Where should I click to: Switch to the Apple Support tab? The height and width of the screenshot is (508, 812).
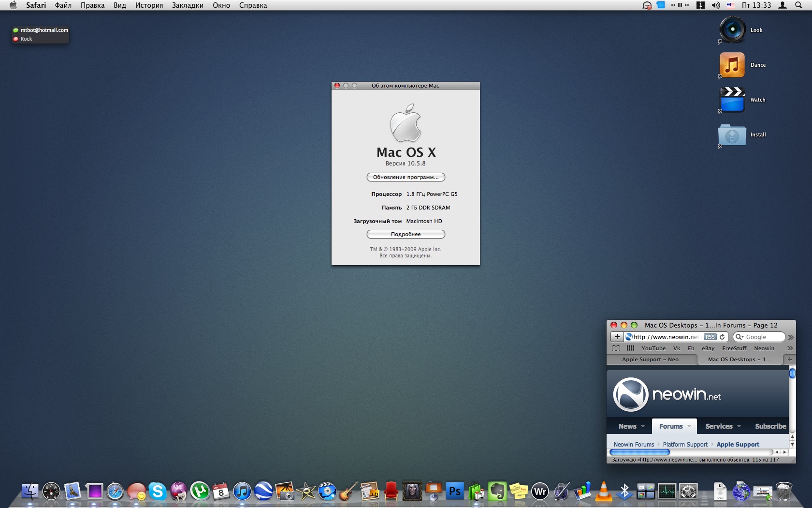652,359
